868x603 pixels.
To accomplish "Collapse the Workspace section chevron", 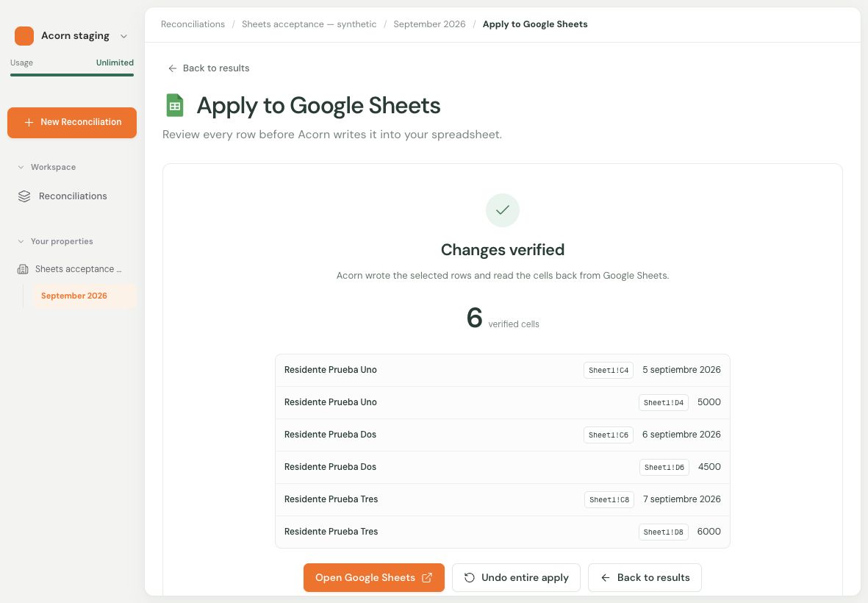I will click(21, 167).
